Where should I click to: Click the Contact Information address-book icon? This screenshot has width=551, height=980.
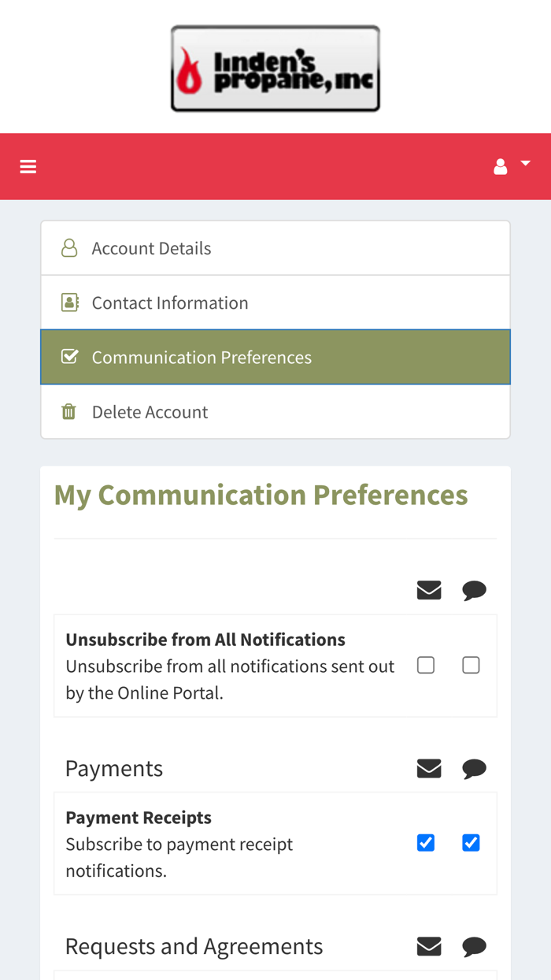[x=69, y=303]
